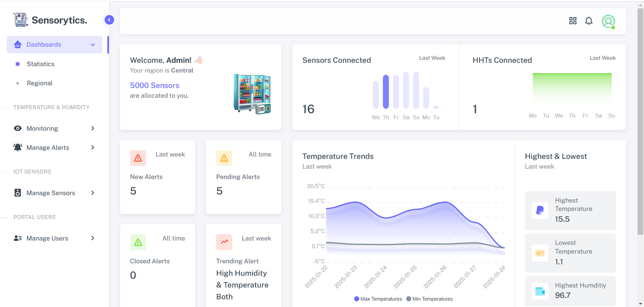Click the 5000 Sensors link
The width and height of the screenshot is (644, 307).
155,85
